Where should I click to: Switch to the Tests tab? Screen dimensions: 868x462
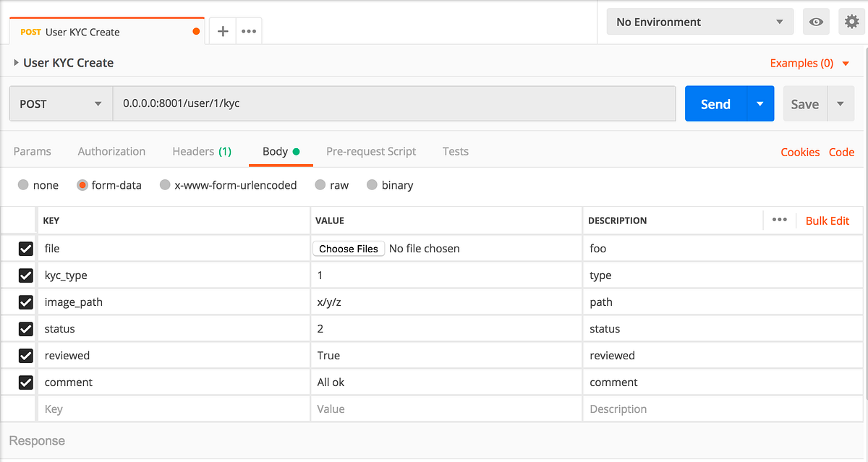(x=456, y=151)
